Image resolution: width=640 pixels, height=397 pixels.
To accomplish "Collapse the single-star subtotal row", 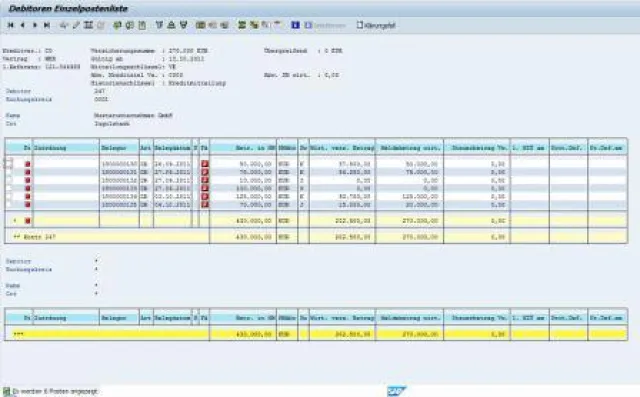I will [x=15, y=221].
